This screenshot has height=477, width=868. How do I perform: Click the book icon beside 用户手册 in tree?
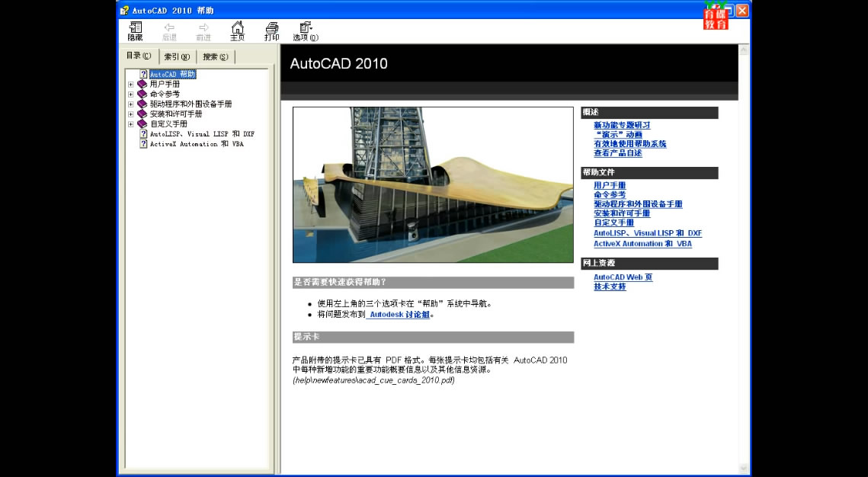click(143, 84)
